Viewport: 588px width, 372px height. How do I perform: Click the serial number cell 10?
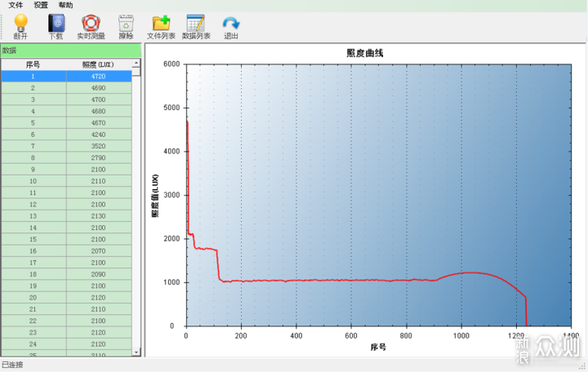(x=33, y=181)
